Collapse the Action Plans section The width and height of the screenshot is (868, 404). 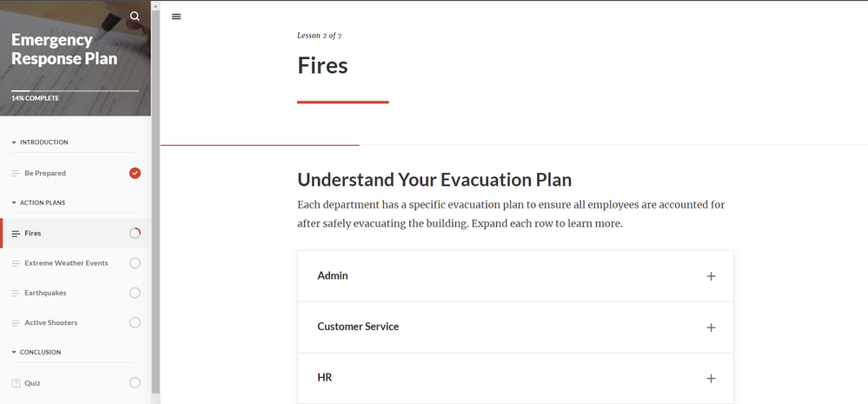14,203
